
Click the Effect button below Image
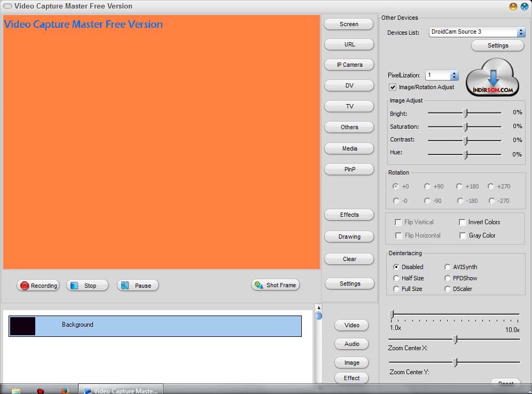(x=351, y=378)
